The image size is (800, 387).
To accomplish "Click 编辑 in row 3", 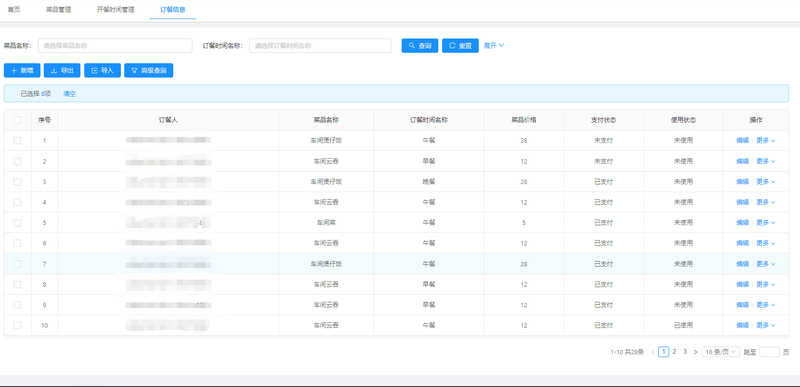I will (742, 182).
